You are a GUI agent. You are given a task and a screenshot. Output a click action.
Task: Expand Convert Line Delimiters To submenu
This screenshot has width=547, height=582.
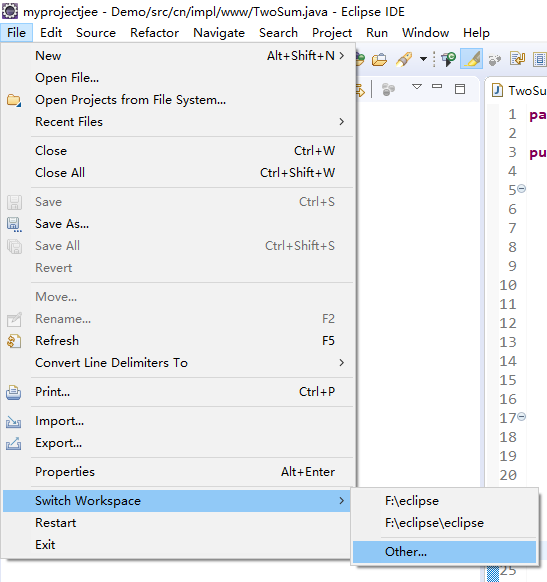click(177, 363)
